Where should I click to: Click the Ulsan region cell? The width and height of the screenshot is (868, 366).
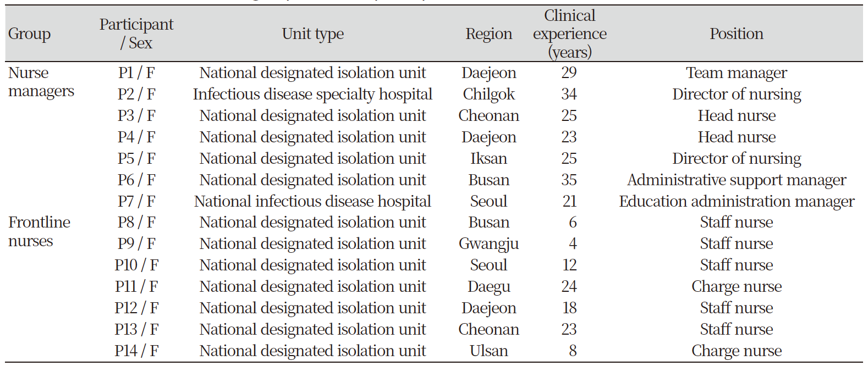tap(488, 351)
